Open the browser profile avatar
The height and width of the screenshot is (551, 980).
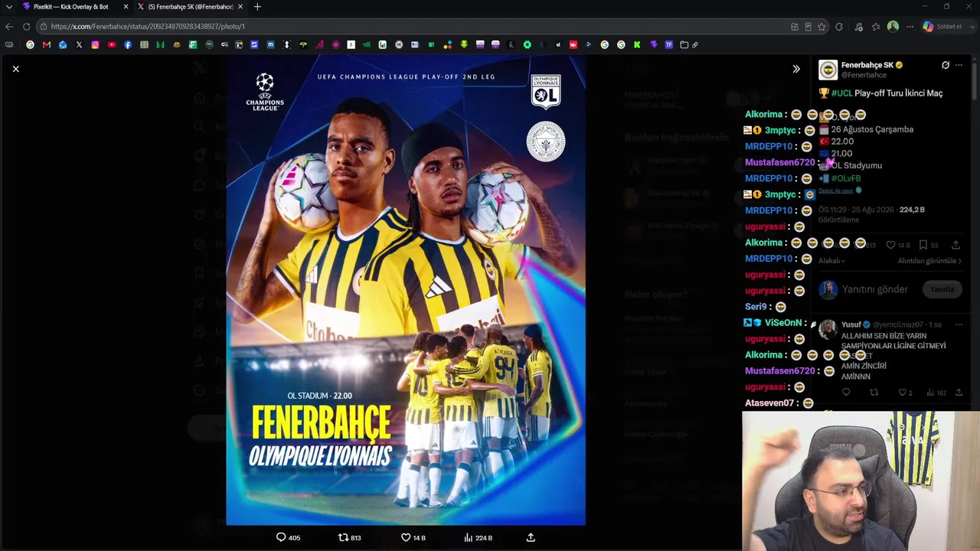click(893, 26)
